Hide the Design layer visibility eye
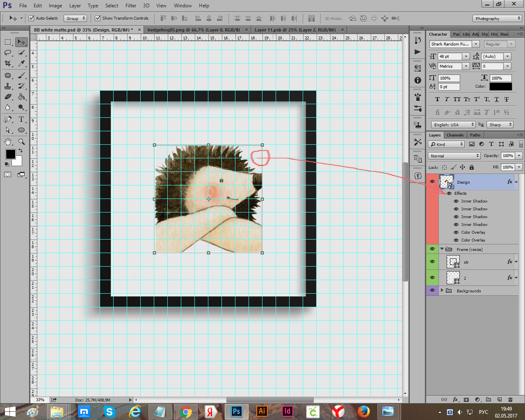 (x=432, y=182)
